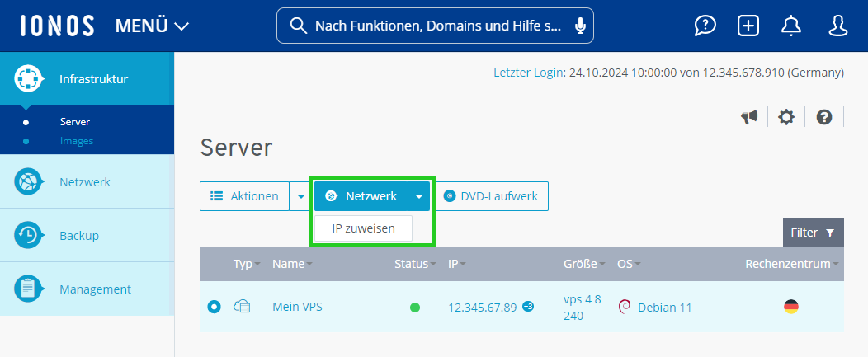Click the Debian swirl logo

coord(625,307)
